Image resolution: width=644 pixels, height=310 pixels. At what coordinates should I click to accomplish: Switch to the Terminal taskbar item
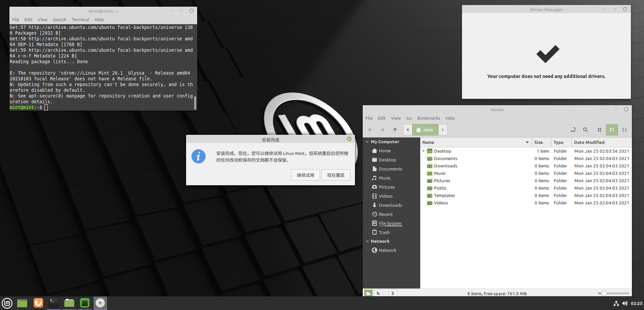point(54,303)
